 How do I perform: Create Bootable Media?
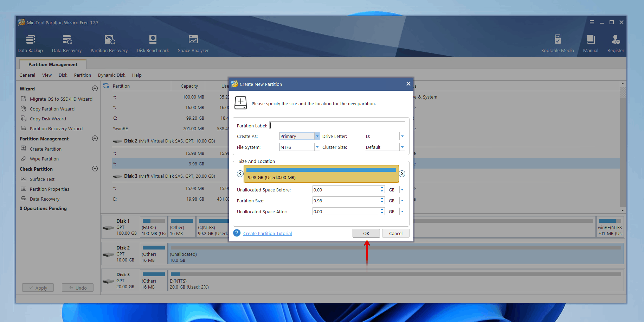(x=558, y=44)
